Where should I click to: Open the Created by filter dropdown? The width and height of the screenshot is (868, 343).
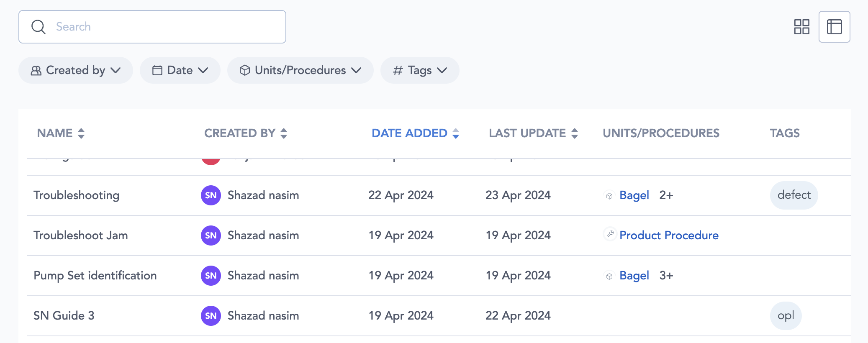point(76,70)
